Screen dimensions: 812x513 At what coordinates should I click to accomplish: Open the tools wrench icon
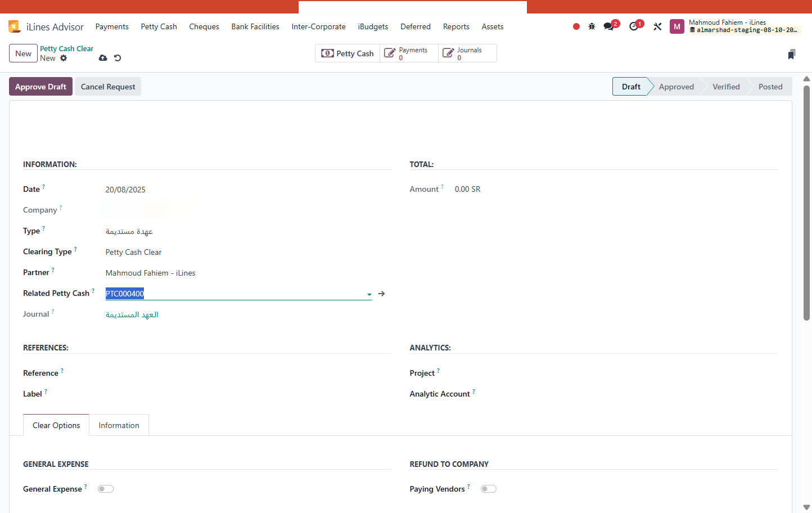(657, 26)
